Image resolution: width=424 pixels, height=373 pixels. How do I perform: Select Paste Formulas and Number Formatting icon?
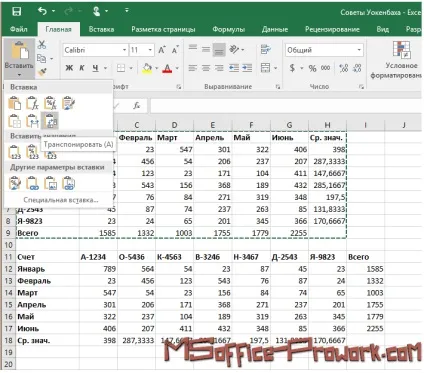(x=50, y=103)
